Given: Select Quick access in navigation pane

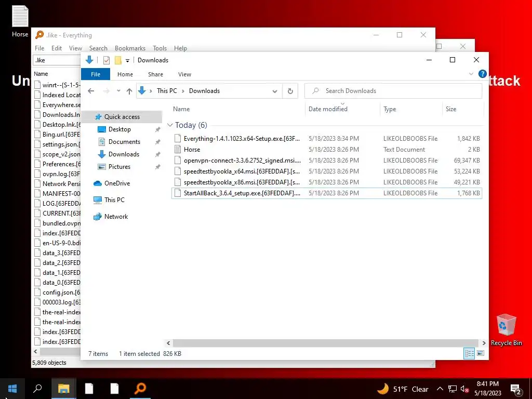Looking at the screenshot, I should point(122,117).
